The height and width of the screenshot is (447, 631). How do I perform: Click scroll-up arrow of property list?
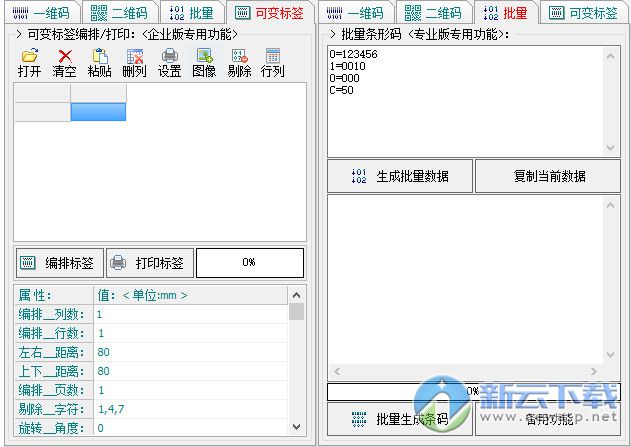[x=297, y=295]
